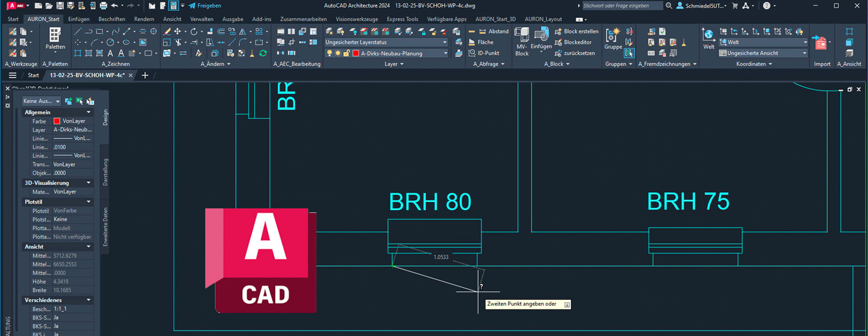The height and width of the screenshot is (336, 868).
Task: Click the ID-Punkt button
Action: click(x=483, y=53)
